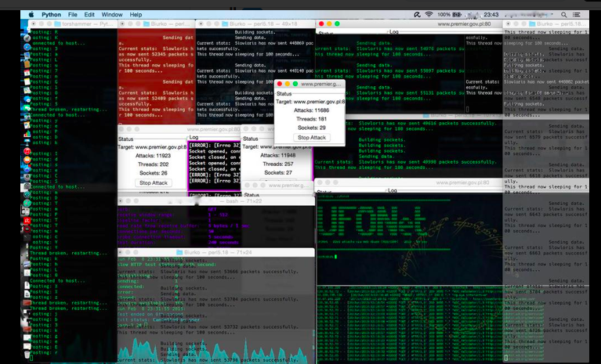Click the Threads: 181 value
601x364 pixels.
(x=311, y=119)
